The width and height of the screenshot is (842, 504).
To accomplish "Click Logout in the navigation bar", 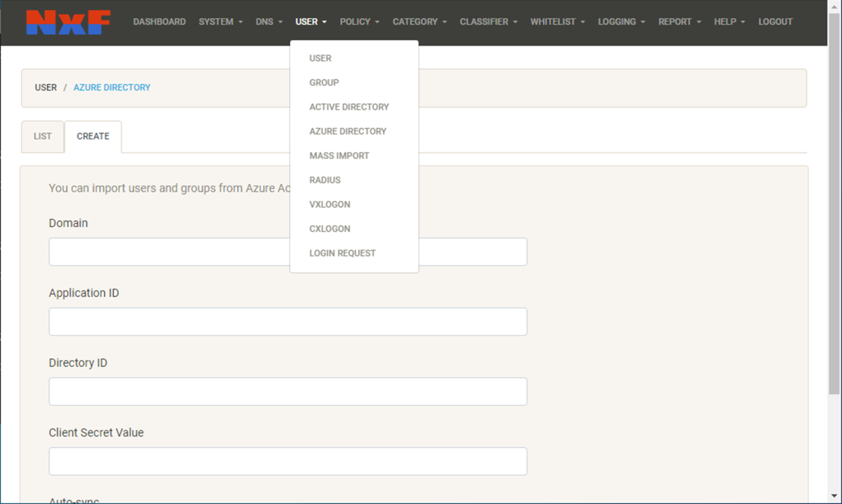I will (x=775, y=22).
